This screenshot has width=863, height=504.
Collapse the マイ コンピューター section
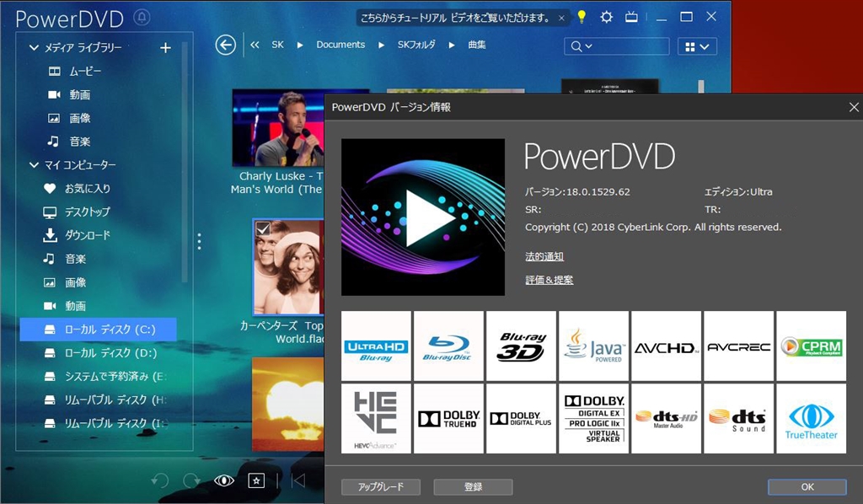[34, 165]
